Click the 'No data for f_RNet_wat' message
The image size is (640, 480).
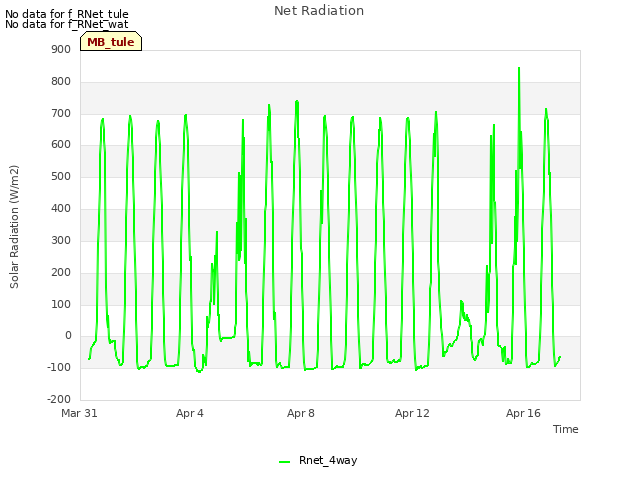click(x=67, y=24)
